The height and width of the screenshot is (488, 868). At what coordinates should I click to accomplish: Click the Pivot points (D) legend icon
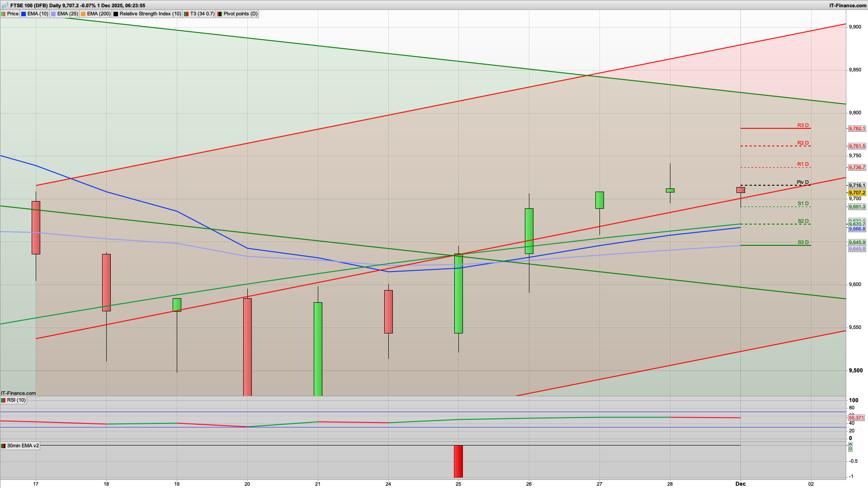(220, 14)
